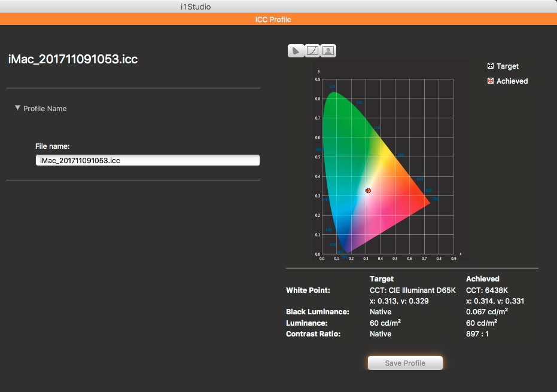Select the gamut chromaticity view button
Viewport: 557px width, 392px height.
(296, 51)
